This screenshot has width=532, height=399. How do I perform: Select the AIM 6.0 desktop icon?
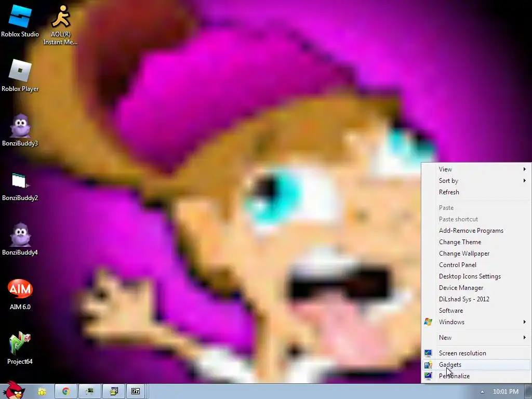pyautogui.click(x=20, y=294)
